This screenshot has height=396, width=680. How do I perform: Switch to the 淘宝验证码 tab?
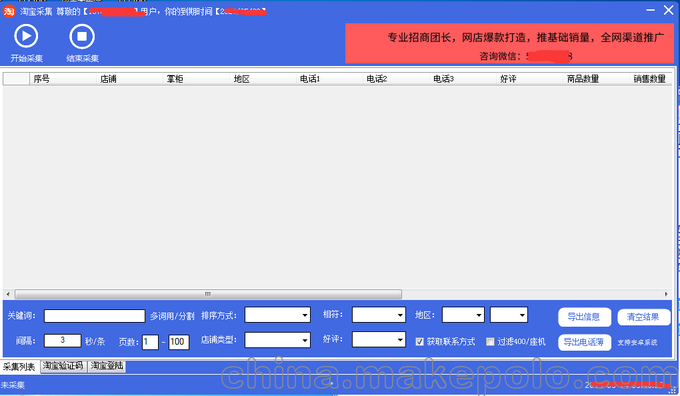pyautogui.click(x=63, y=366)
